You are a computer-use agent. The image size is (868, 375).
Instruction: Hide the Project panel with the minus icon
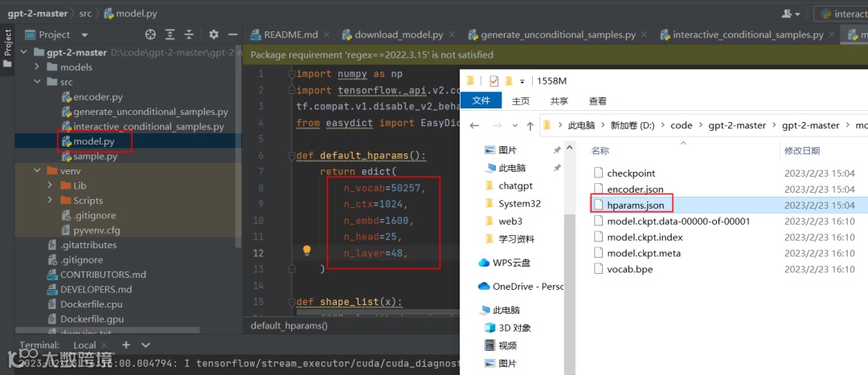click(x=232, y=35)
